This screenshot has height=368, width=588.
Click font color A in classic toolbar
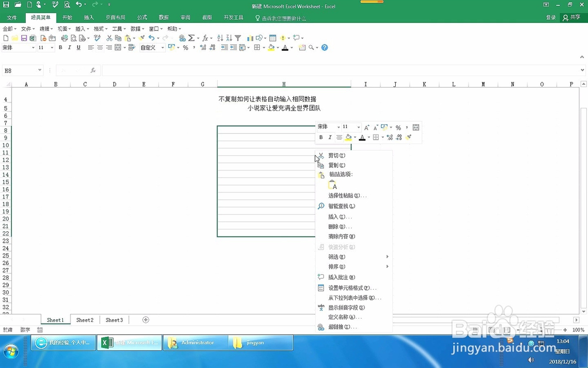pyautogui.click(x=285, y=48)
